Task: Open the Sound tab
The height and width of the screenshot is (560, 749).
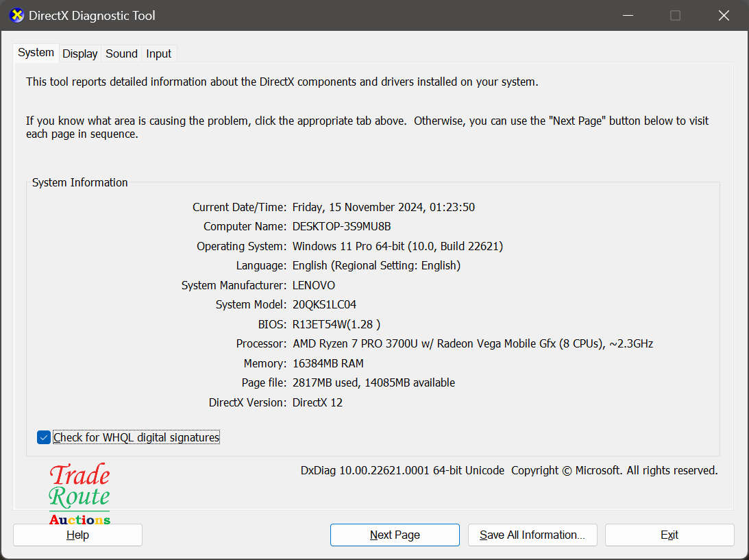Action: click(x=121, y=53)
